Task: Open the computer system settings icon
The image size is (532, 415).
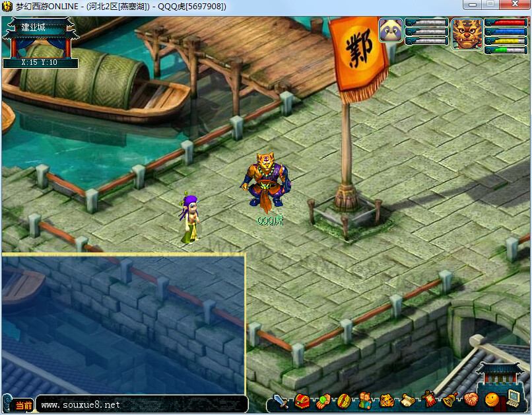Action: click(514, 398)
